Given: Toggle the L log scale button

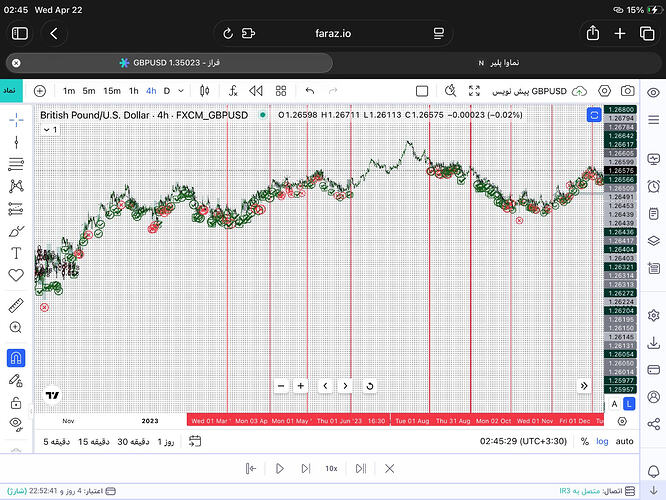Looking at the screenshot, I should click(629, 404).
